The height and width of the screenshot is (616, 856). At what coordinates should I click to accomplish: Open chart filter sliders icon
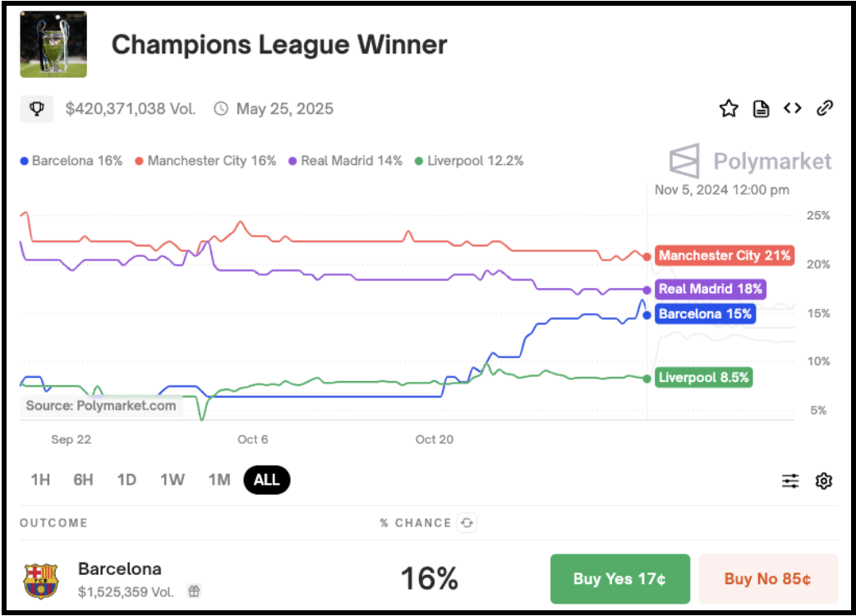[790, 480]
